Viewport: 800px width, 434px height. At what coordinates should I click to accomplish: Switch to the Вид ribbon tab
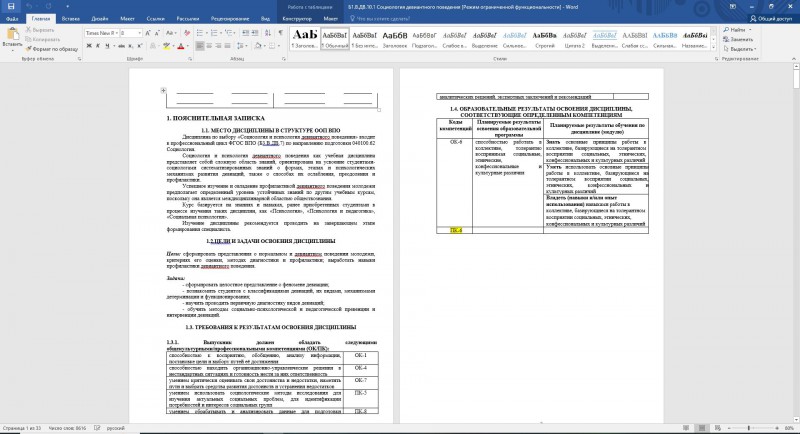point(265,19)
